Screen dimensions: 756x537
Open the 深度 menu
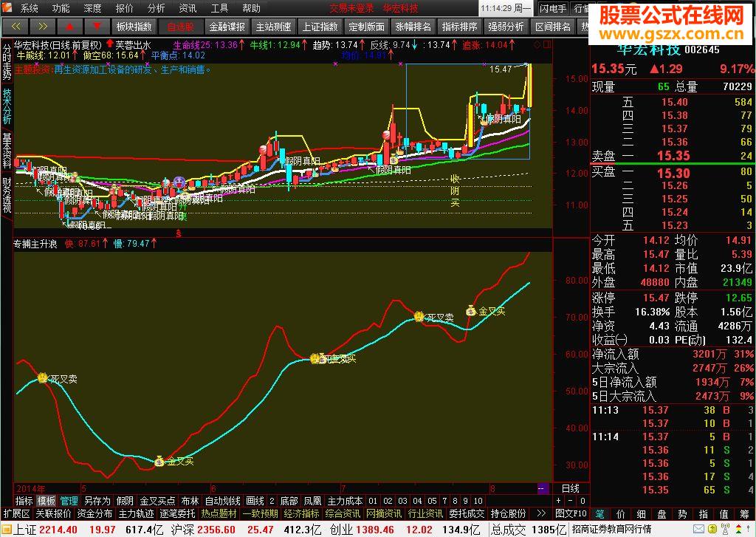pos(92,8)
